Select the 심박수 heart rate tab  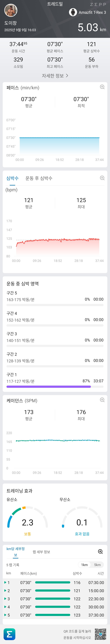12,178
